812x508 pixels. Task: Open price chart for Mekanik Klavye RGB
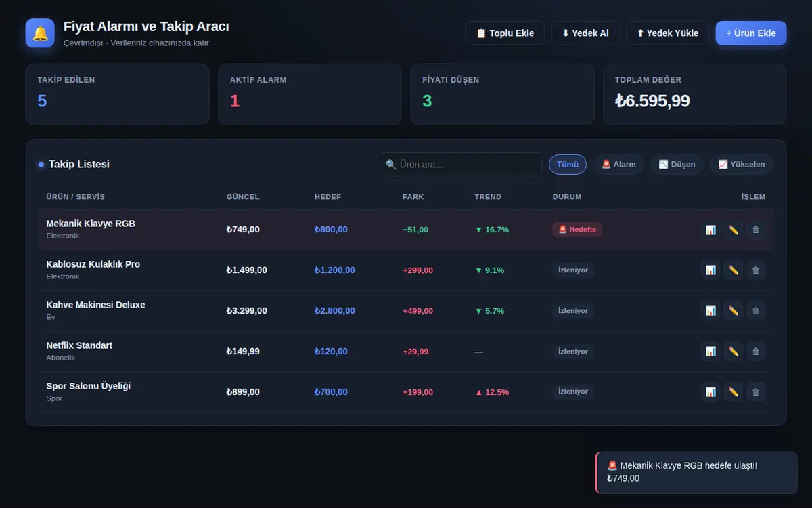[x=710, y=230]
